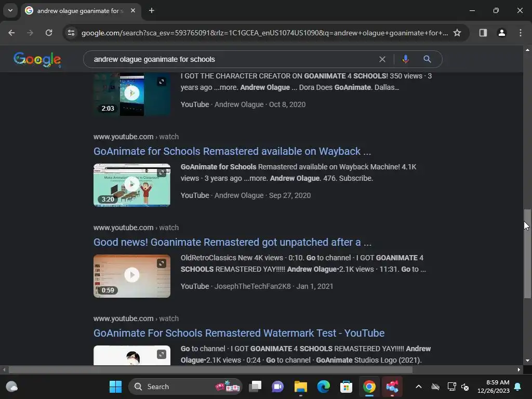Open OneDrive tray icon
Image resolution: width=532 pixels, height=399 pixels.
point(435,387)
